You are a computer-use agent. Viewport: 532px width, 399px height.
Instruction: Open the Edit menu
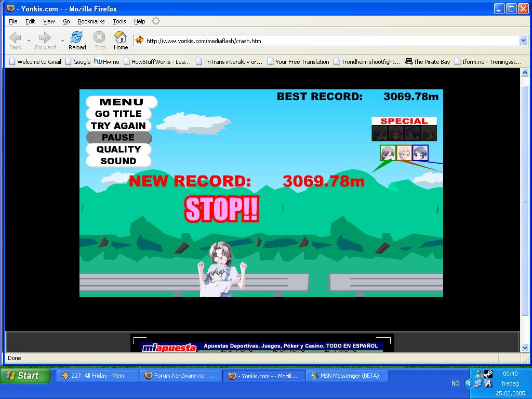(x=30, y=21)
